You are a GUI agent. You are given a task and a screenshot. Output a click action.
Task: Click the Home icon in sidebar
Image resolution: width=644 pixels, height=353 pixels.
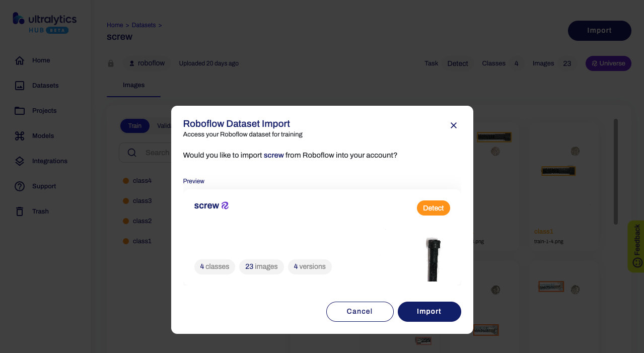coord(20,60)
